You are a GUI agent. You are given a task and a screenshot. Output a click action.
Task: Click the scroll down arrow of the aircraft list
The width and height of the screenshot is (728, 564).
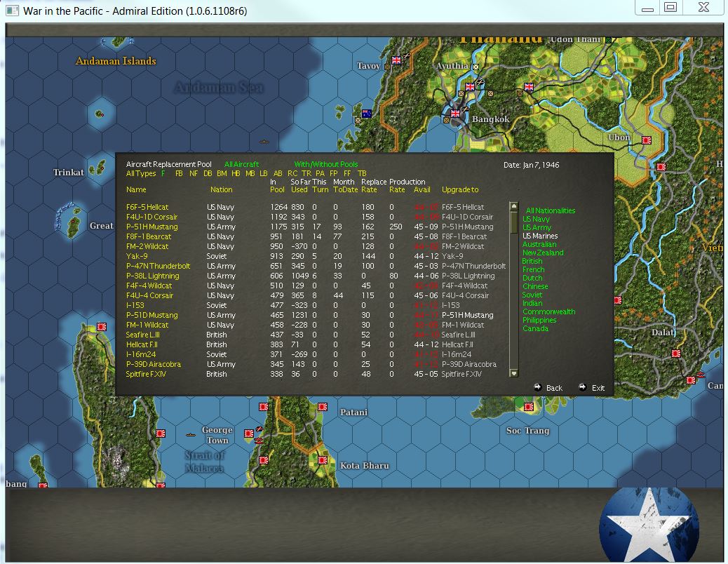pos(513,372)
